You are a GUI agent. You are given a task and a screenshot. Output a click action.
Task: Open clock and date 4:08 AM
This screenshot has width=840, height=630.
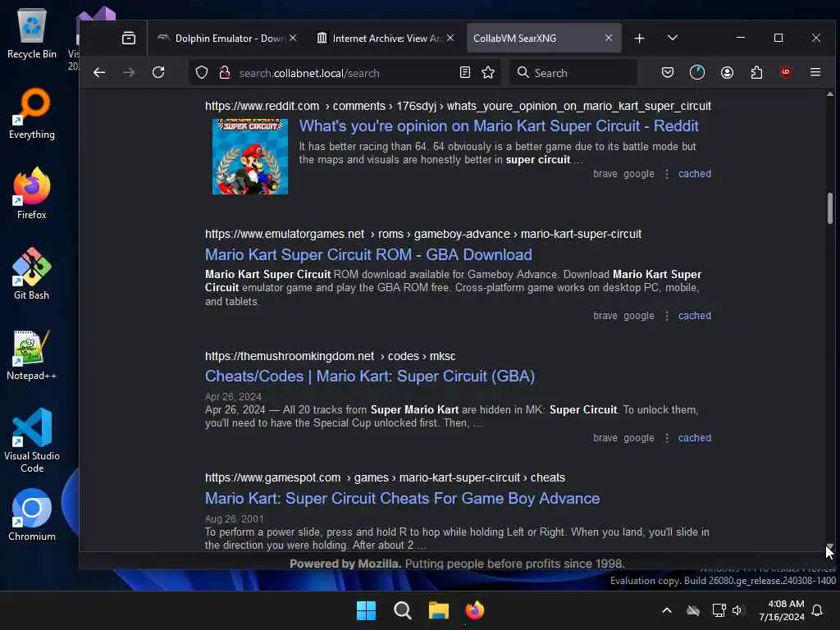782,610
